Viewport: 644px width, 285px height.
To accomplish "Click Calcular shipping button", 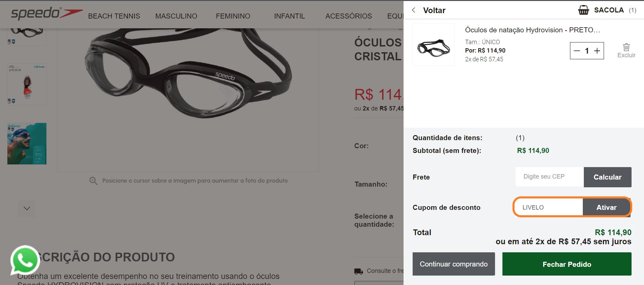I will (607, 177).
